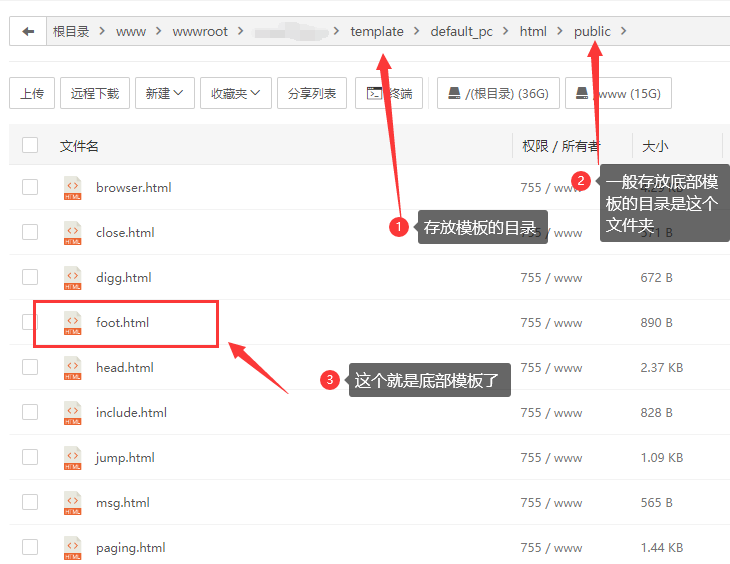Navigate to 根目录 in breadcrumb

(x=71, y=31)
